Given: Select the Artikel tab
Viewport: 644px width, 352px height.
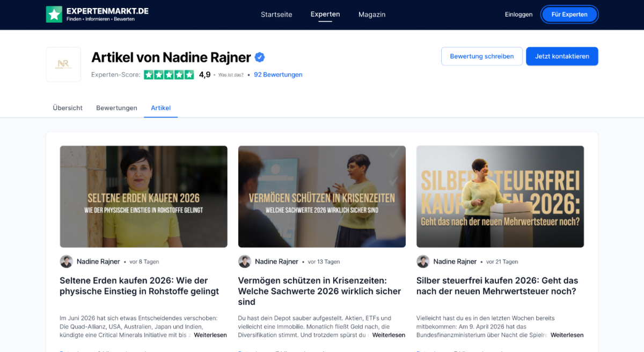Looking at the screenshot, I should 160,108.
